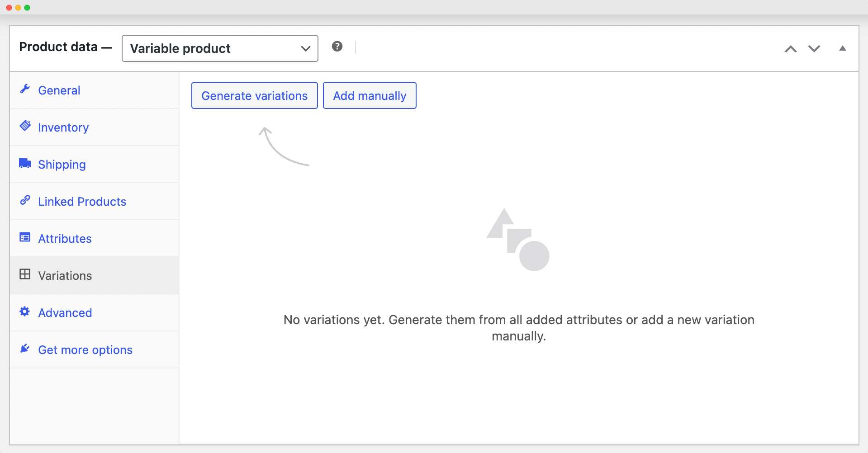
Task: Select the Attributes tab label
Action: (65, 239)
